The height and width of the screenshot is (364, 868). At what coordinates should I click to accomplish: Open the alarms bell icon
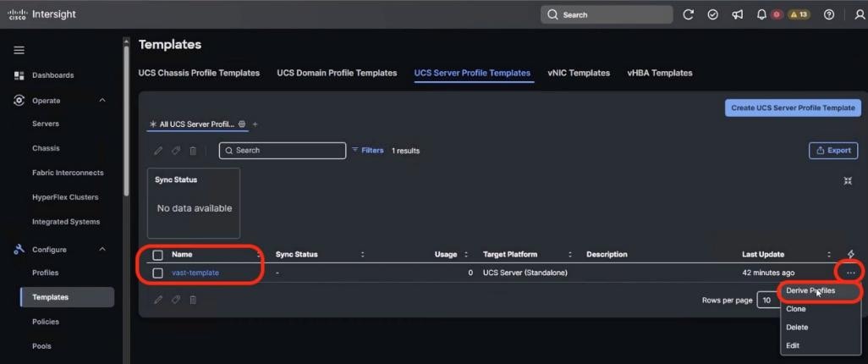pyautogui.click(x=761, y=15)
